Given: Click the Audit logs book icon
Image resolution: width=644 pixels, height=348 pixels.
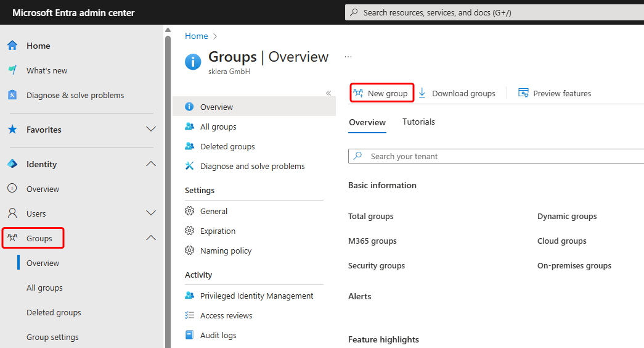Looking at the screenshot, I should [189, 335].
